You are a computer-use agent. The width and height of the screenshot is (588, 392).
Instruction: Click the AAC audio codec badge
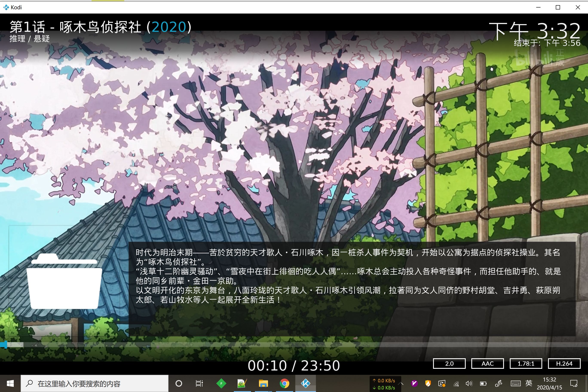pyautogui.click(x=487, y=363)
